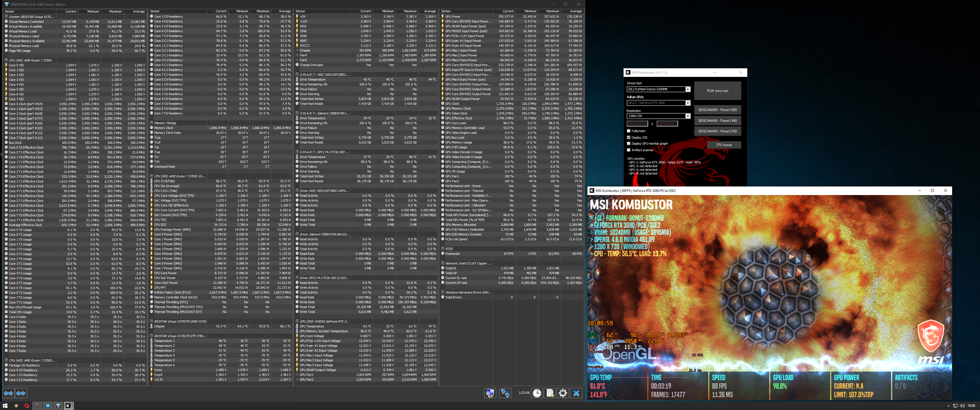Click the custom resolution width input field
Viewport: 980px width, 410px height.
[x=637, y=123]
